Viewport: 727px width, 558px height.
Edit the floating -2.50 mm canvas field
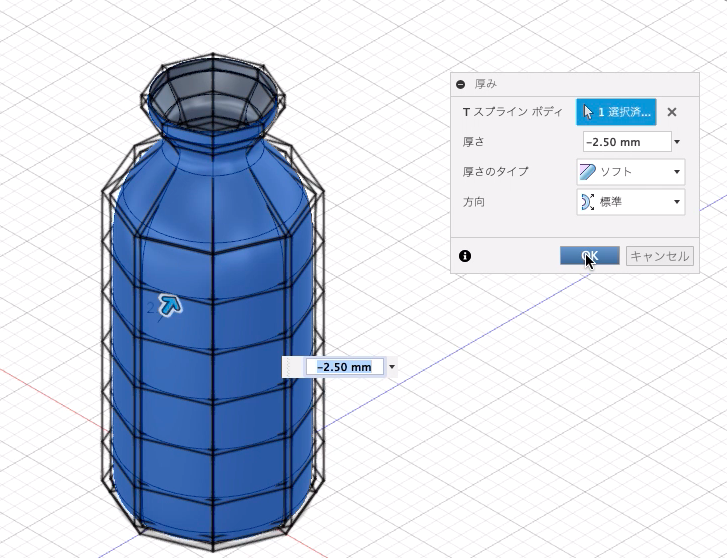(x=344, y=367)
